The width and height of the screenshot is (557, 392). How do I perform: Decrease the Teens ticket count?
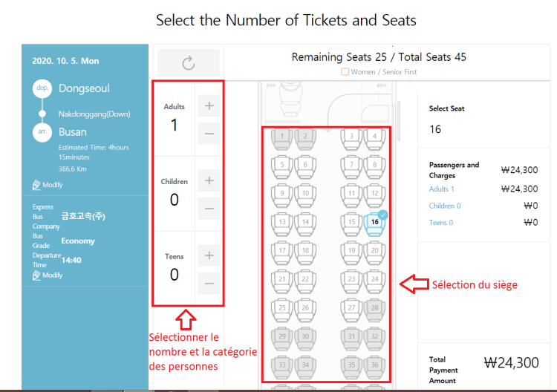(209, 283)
